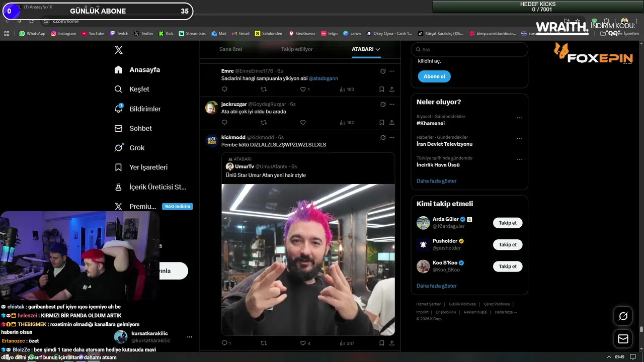
Task: Open Streamlabs bookmark in bookmarks bar
Action: click(192, 34)
